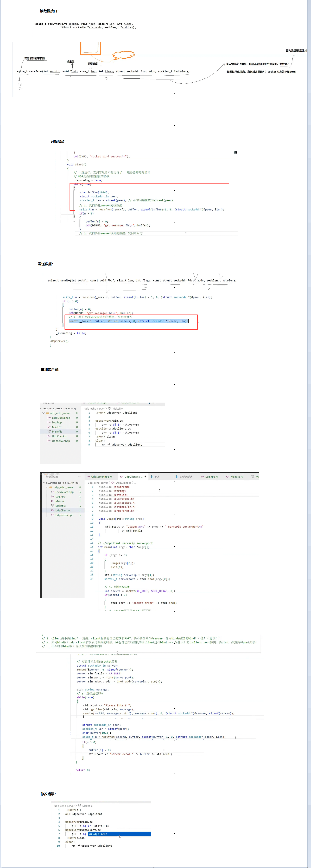Click 'int main(int argc, char *argv[])' line
311x868 pixels.
pos(124,547)
